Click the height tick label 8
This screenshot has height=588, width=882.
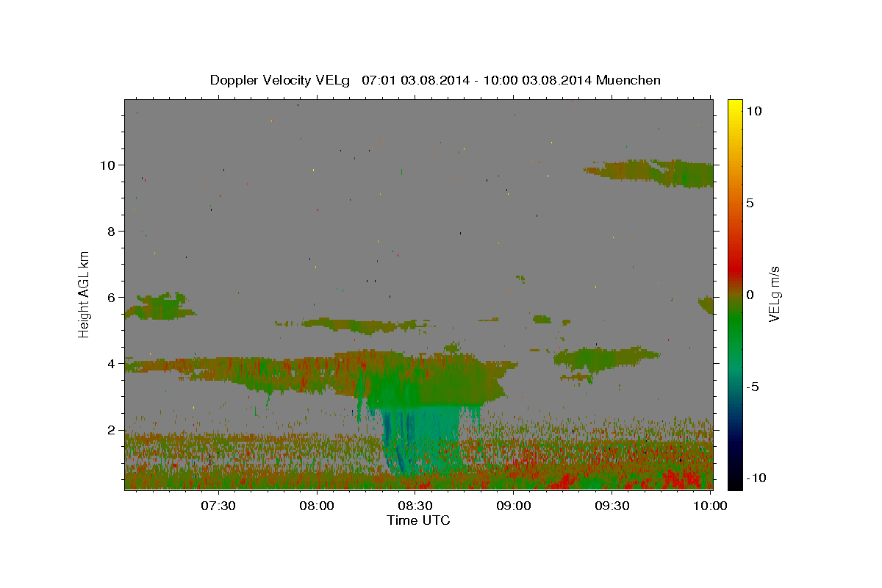pyautogui.click(x=112, y=232)
